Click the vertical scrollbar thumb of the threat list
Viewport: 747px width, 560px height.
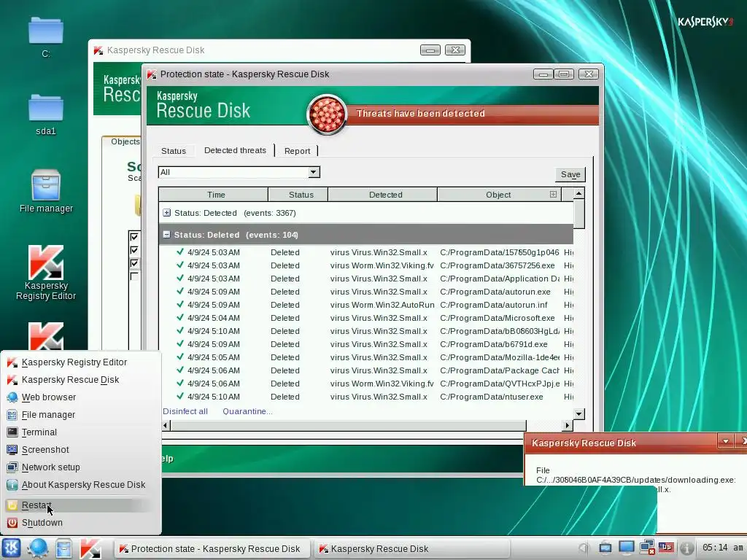(x=578, y=214)
